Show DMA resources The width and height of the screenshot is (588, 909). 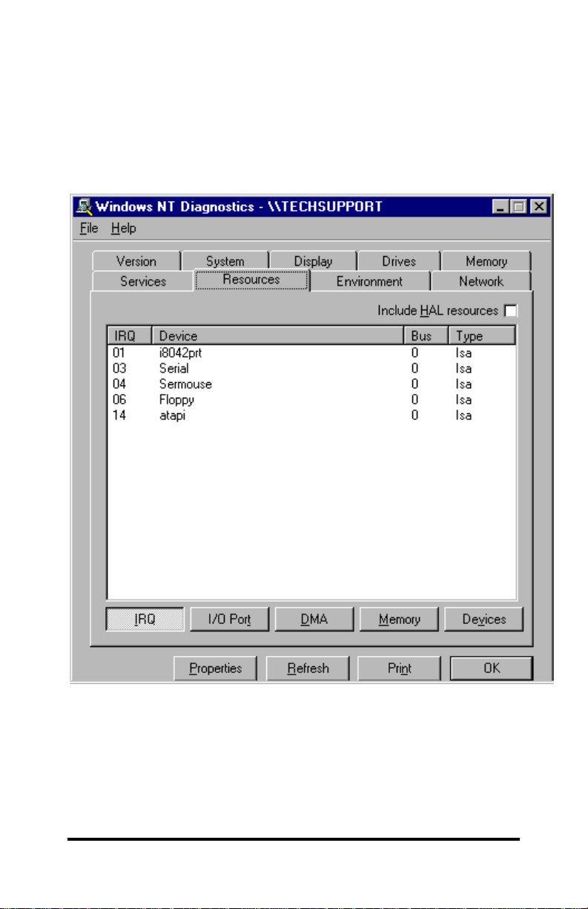314,619
